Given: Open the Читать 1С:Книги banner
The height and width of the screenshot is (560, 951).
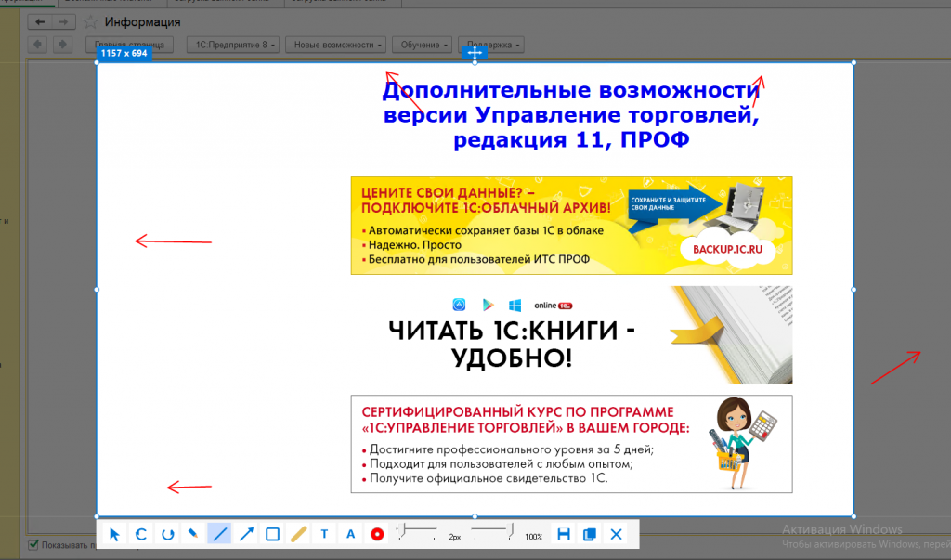Looking at the screenshot, I should click(x=571, y=335).
